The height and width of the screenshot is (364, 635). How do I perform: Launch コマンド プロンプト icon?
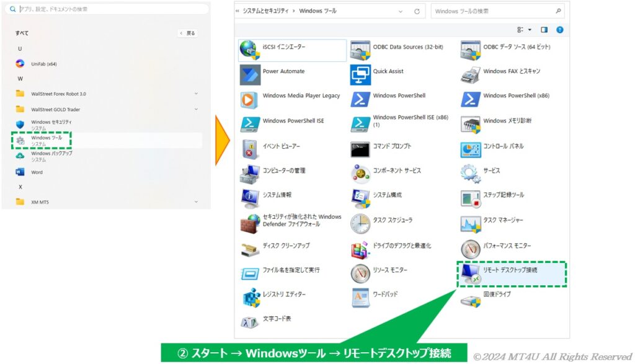tap(360, 149)
